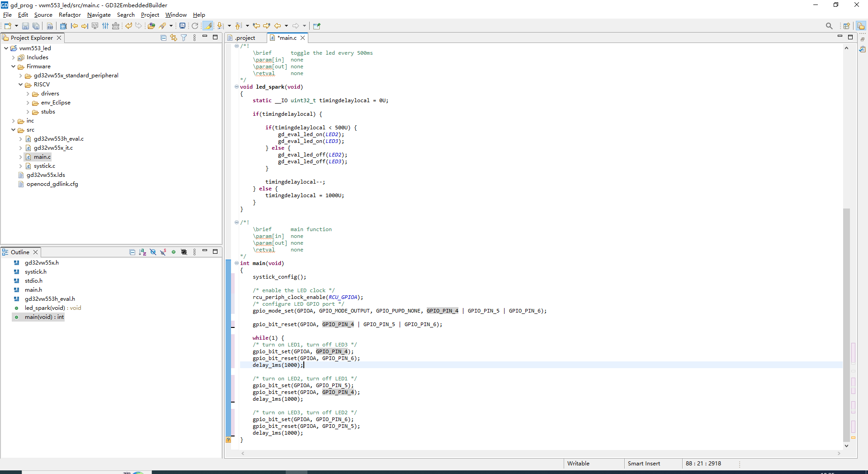Click the search magnifier icon at top right

click(829, 26)
